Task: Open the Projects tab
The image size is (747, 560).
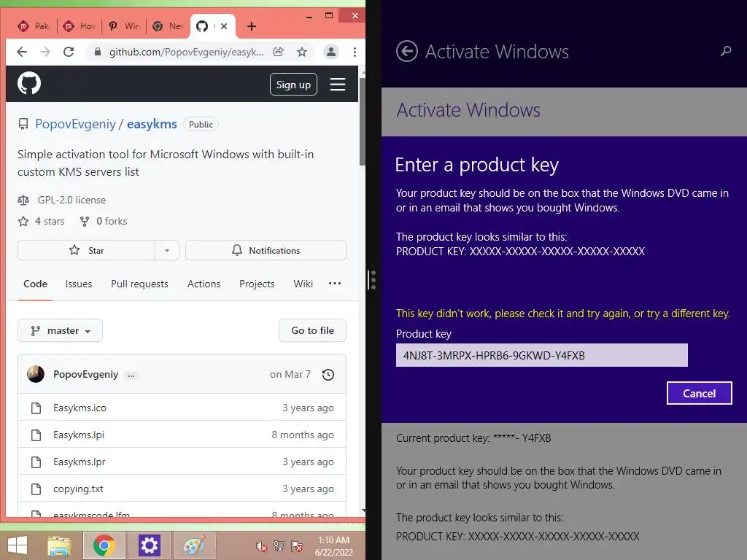Action: pyautogui.click(x=257, y=284)
